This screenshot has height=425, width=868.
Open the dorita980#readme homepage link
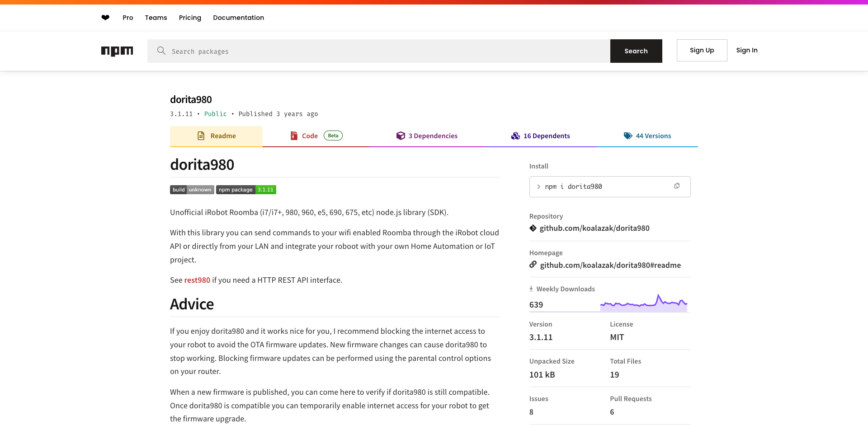tap(610, 265)
